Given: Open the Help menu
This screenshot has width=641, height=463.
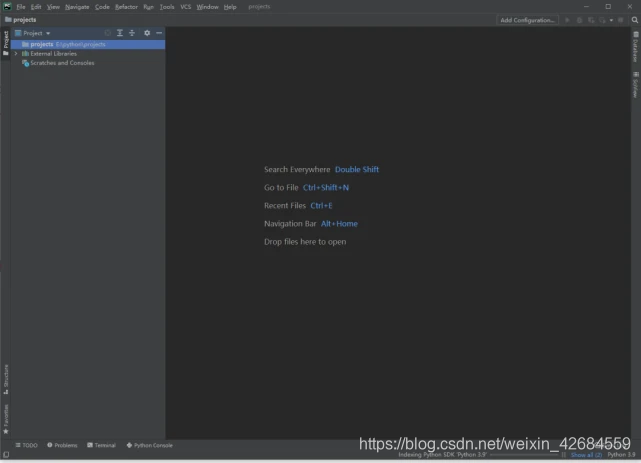Looking at the screenshot, I should pos(230,7).
